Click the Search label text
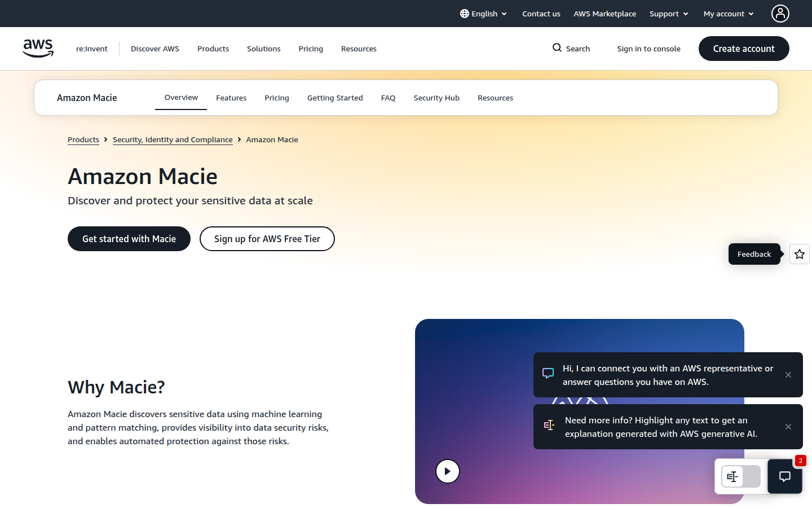The image size is (812, 508). click(578, 49)
